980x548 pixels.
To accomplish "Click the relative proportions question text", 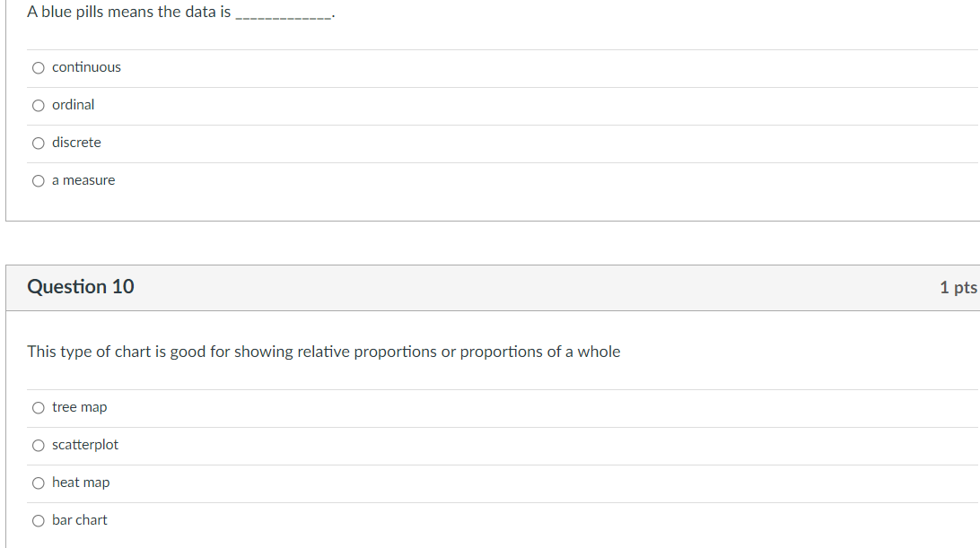I will click(323, 352).
